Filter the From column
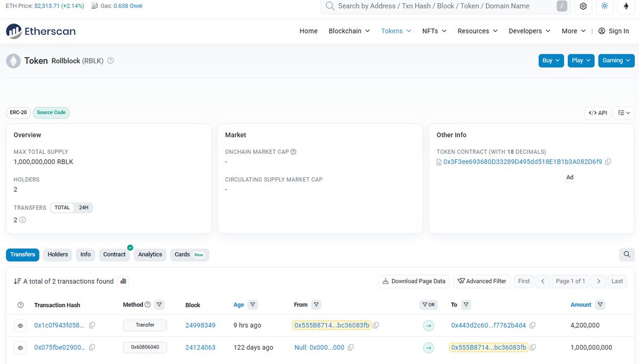This screenshot has height=364, width=639. coord(316,305)
